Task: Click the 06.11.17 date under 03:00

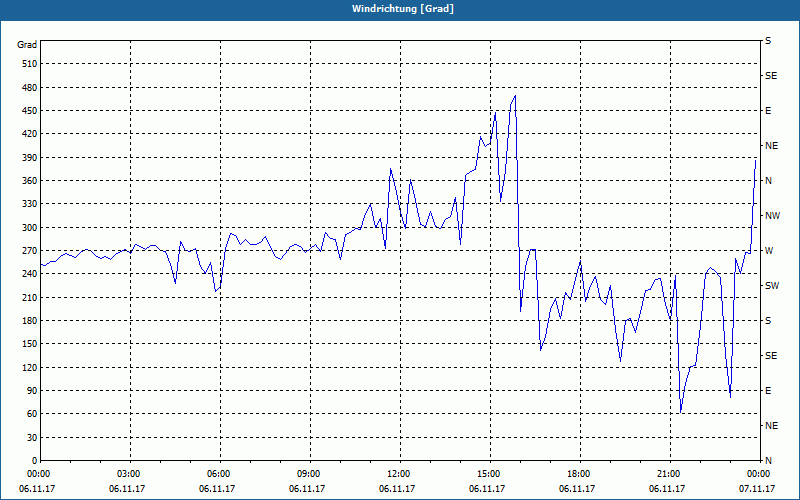Action: 127,489
